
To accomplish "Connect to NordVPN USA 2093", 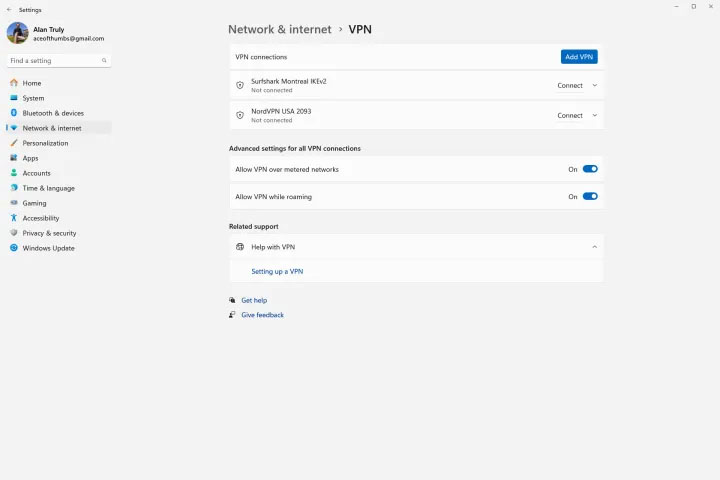I will click(x=570, y=115).
